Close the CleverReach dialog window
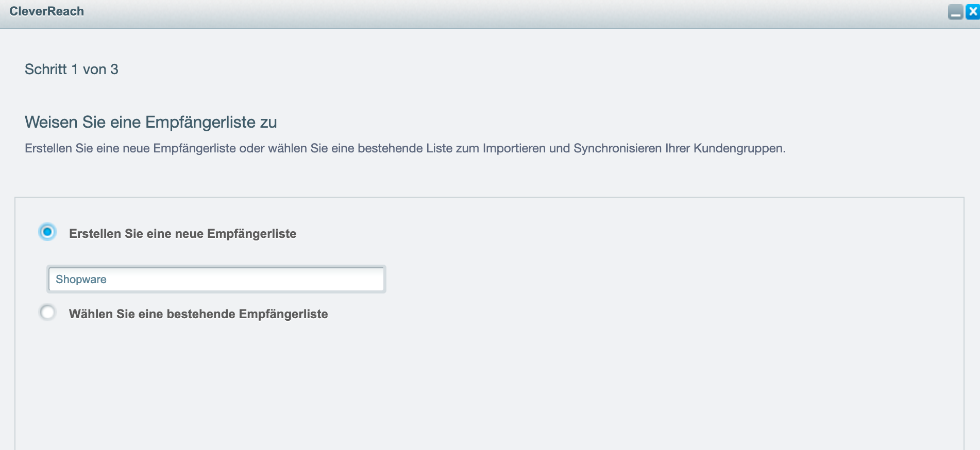Viewport: 980px width, 450px height. pos(972,12)
